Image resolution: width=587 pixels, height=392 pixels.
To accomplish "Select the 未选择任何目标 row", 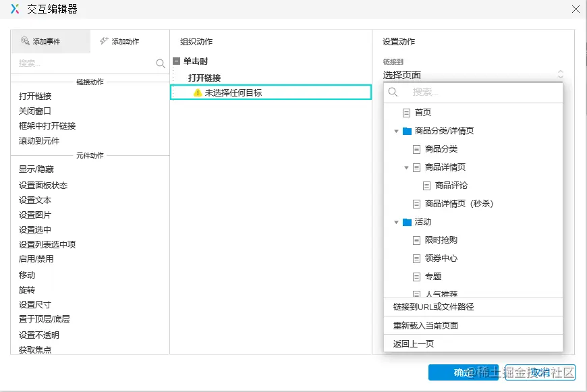I will click(x=271, y=92).
